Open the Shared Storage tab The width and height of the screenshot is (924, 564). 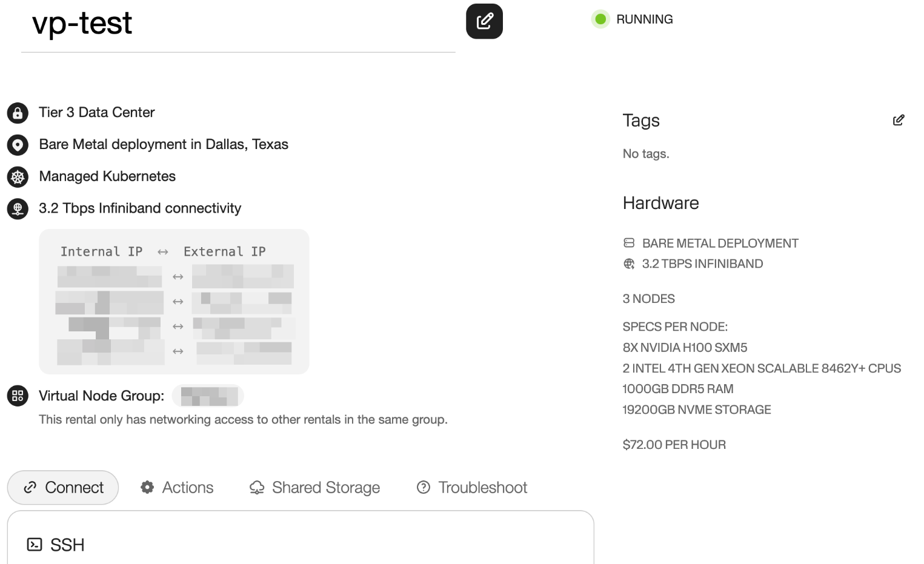coord(314,488)
